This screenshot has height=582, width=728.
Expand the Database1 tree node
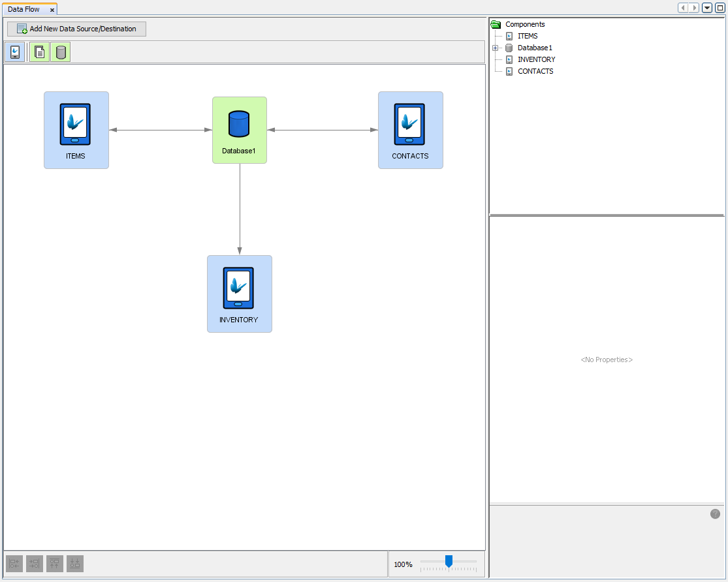click(496, 48)
